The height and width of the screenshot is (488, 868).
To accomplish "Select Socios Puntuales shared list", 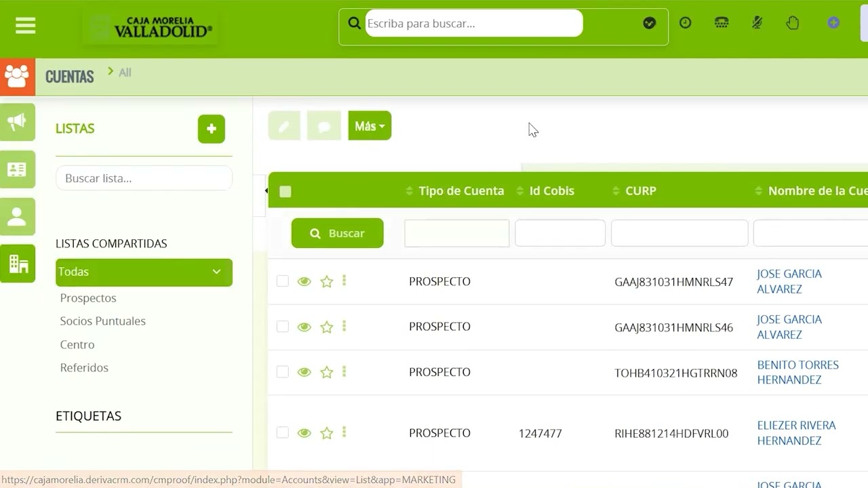I will tap(102, 321).
